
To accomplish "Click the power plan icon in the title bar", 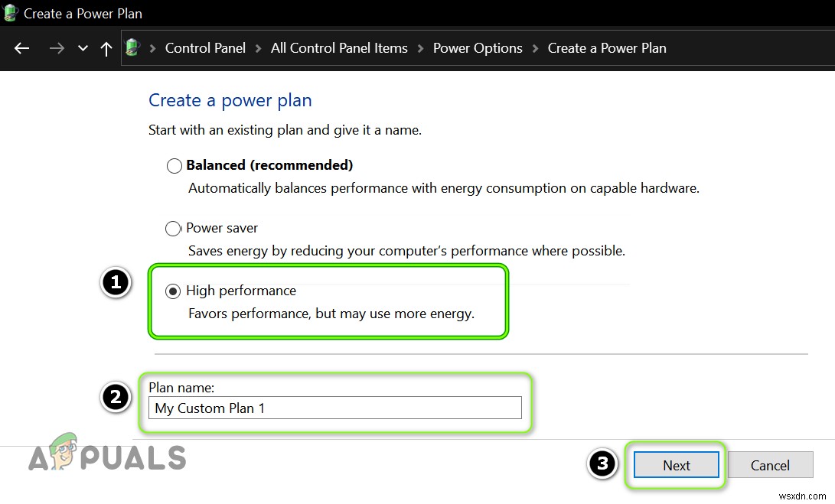I will [11, 13].
